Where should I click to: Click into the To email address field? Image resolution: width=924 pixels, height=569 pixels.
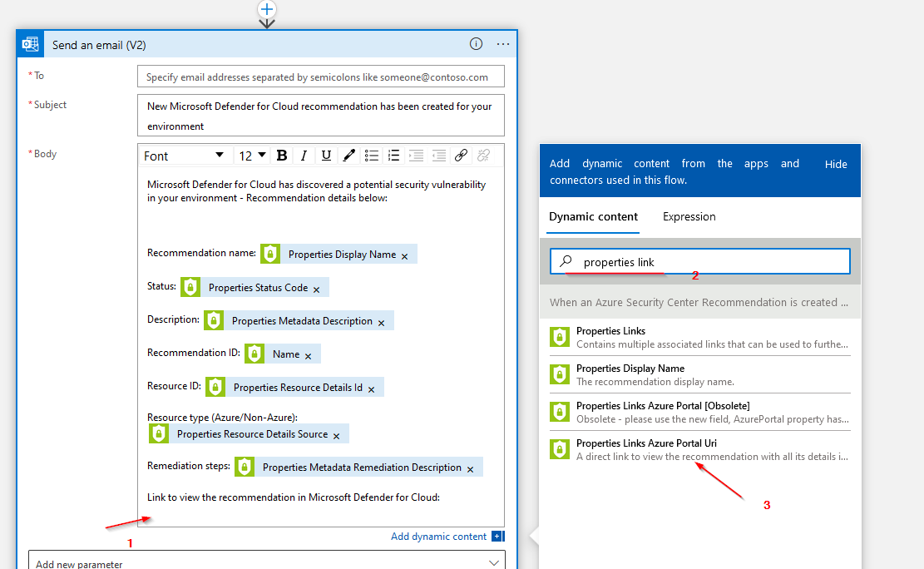tap(320, 77)
